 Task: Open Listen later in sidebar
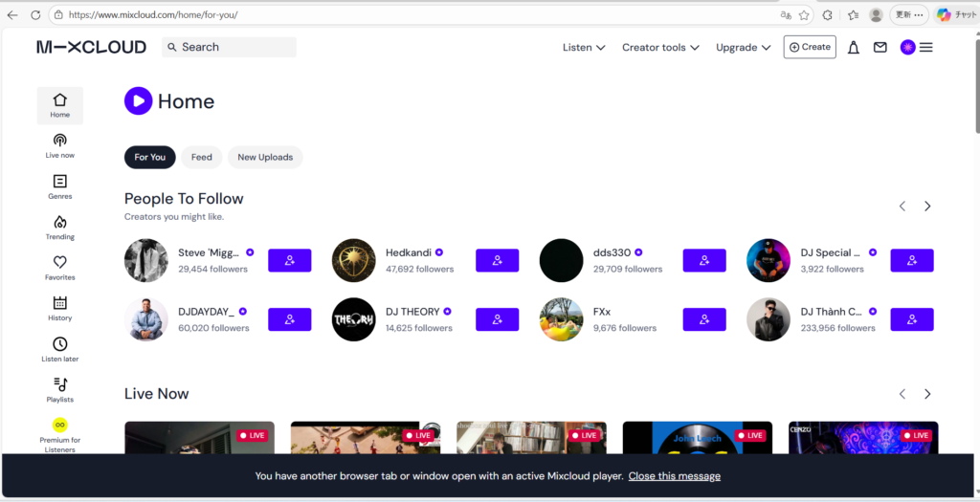(x=59, y=349)
